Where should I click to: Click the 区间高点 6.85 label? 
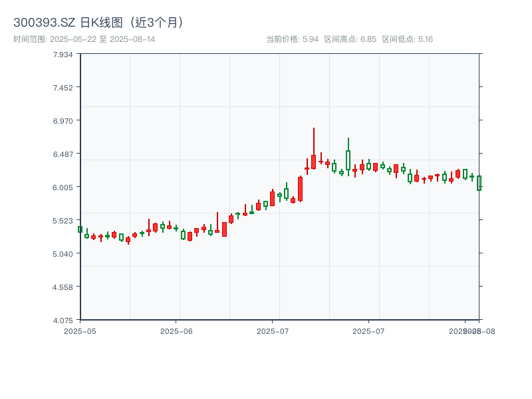point(350,39)
